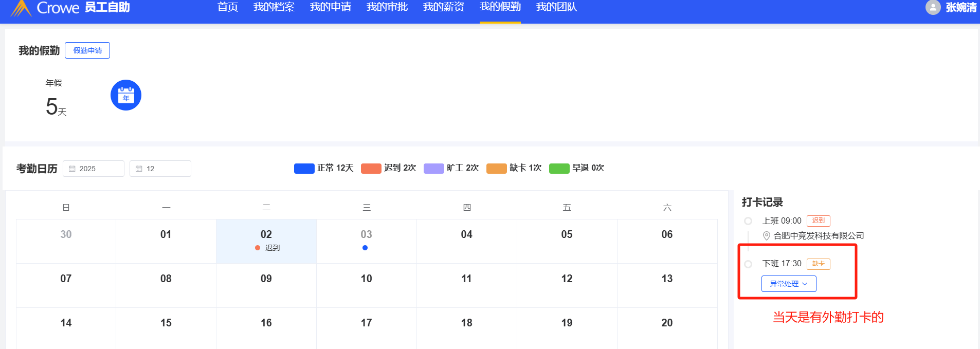Click the purple 旷工 legend swatch
Viewport: 980px width, 349px height.
tap(434, 169)
